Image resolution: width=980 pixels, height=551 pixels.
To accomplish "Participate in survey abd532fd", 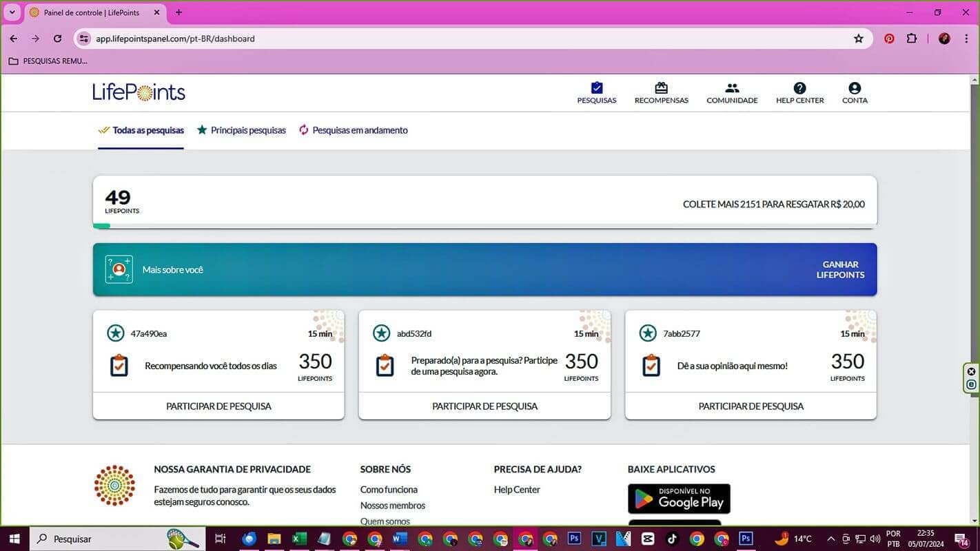I will [x=484, y=406].
